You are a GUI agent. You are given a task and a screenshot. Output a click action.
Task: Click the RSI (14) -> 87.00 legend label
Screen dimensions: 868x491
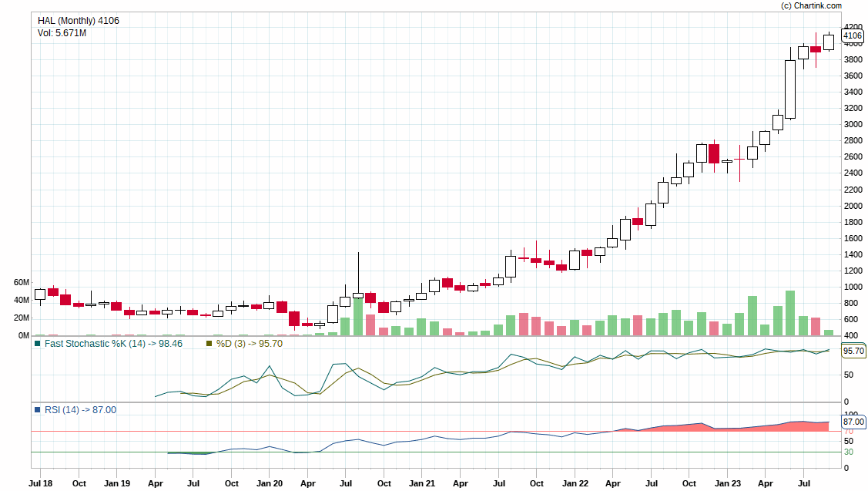[80, 410]
